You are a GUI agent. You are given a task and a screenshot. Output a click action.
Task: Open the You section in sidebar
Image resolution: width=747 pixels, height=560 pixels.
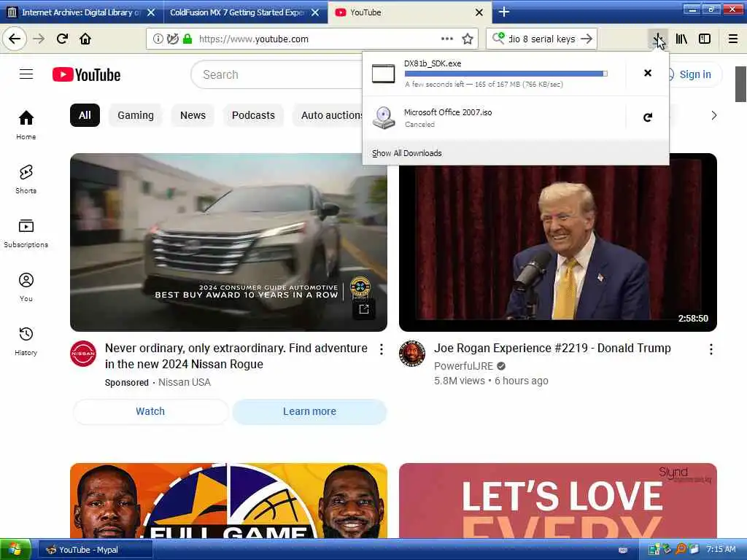(26, 287)
